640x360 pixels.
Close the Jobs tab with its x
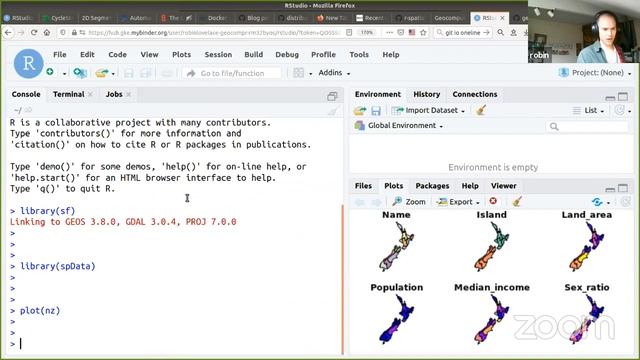click(129, 94)
